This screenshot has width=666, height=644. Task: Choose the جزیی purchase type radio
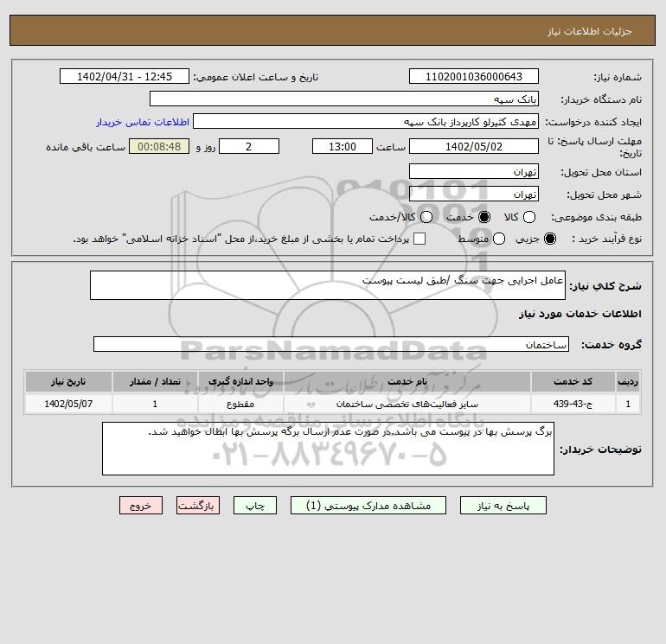tap(549, 239)
